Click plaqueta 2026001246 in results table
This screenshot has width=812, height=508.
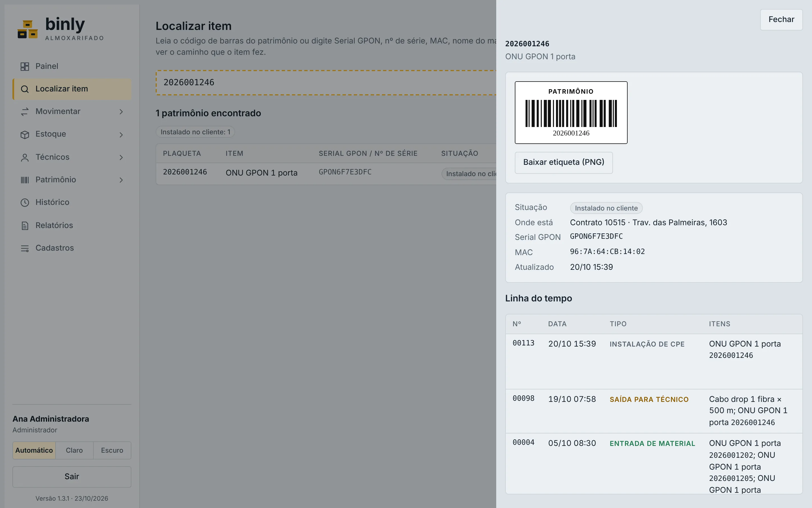185,172
